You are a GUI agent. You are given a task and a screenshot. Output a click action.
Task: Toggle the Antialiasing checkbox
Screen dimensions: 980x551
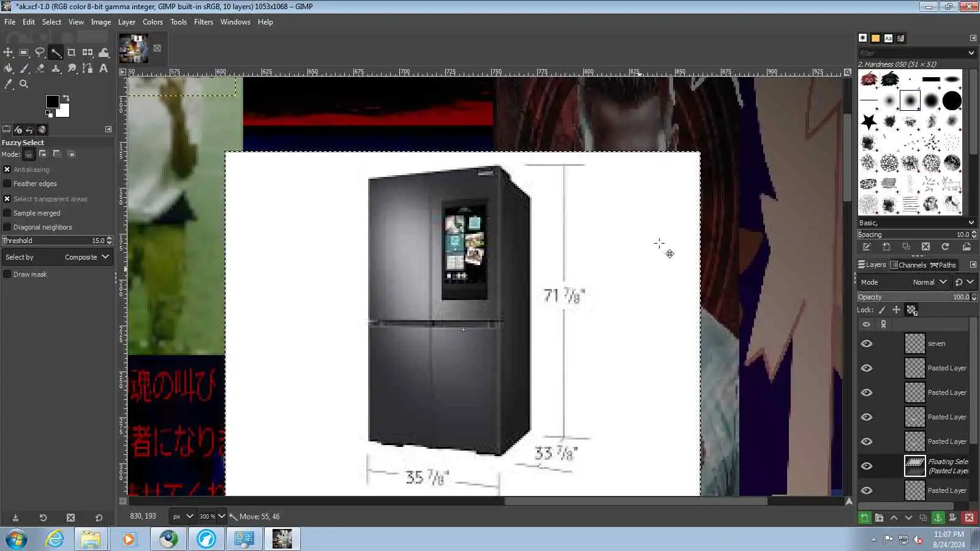(x=7, y=170)
